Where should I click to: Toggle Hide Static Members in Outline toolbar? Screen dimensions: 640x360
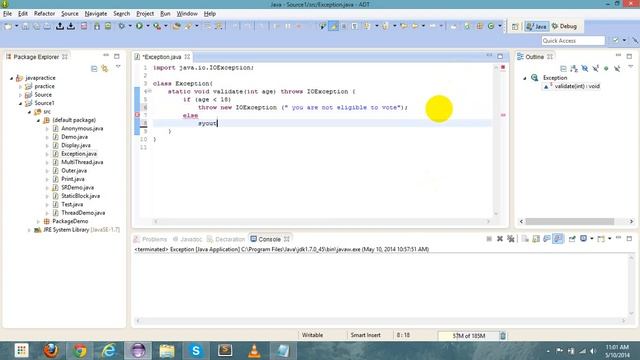coord(596,69)
